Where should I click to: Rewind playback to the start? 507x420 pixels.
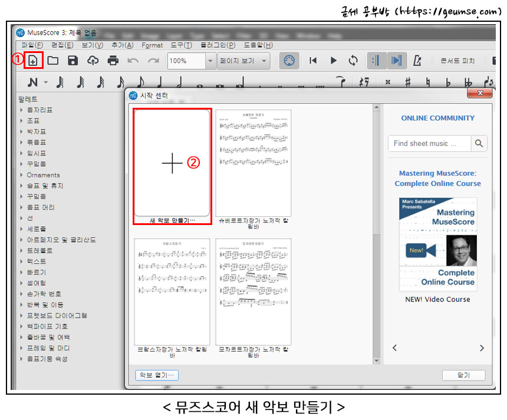(x=312, y=61)
